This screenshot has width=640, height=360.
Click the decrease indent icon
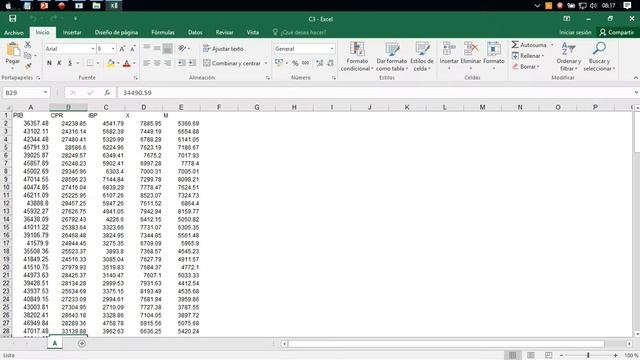click(181, 63)
